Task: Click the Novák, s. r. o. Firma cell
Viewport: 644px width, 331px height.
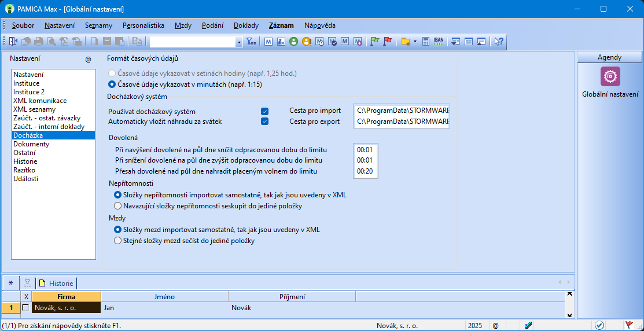Action: click(x=67, y=308)
